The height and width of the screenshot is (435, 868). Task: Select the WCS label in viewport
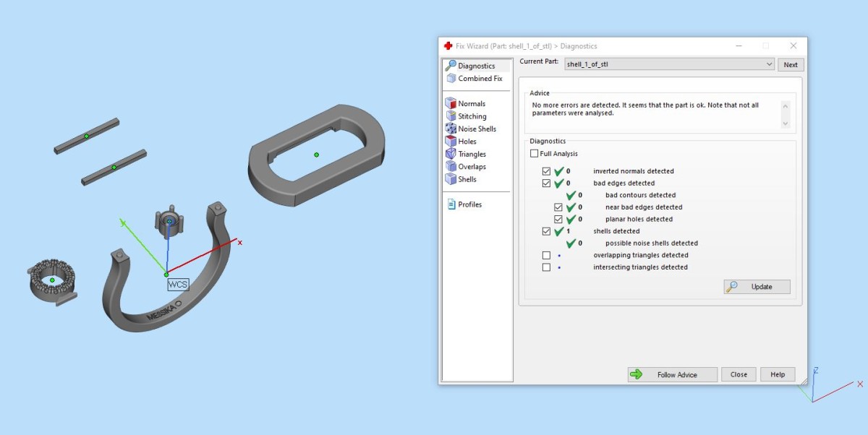coord(178,285)
